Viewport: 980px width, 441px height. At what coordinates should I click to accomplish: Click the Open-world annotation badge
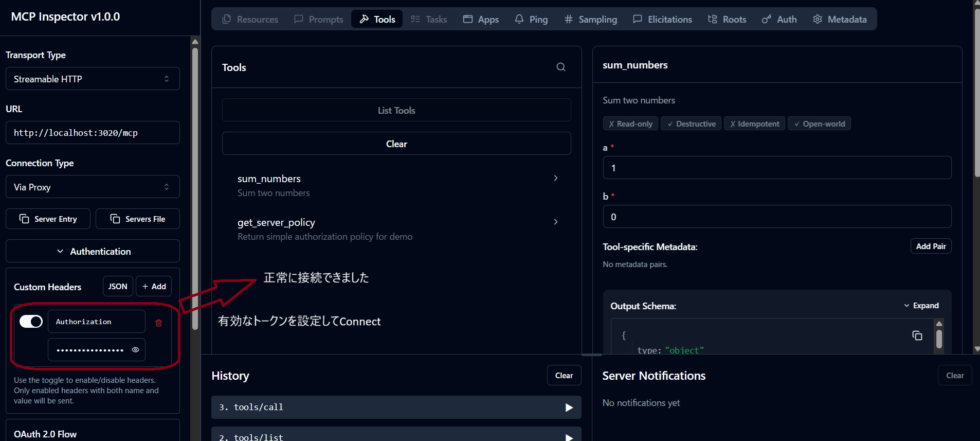point(819,124)
